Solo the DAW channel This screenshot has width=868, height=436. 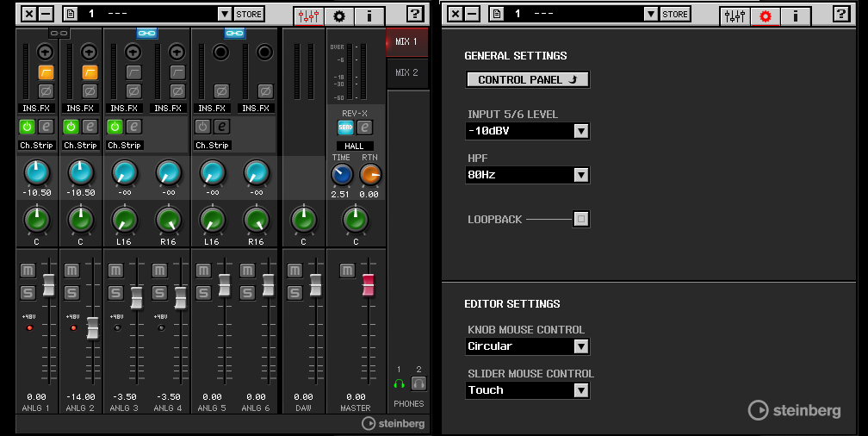[x=294, y=292]
